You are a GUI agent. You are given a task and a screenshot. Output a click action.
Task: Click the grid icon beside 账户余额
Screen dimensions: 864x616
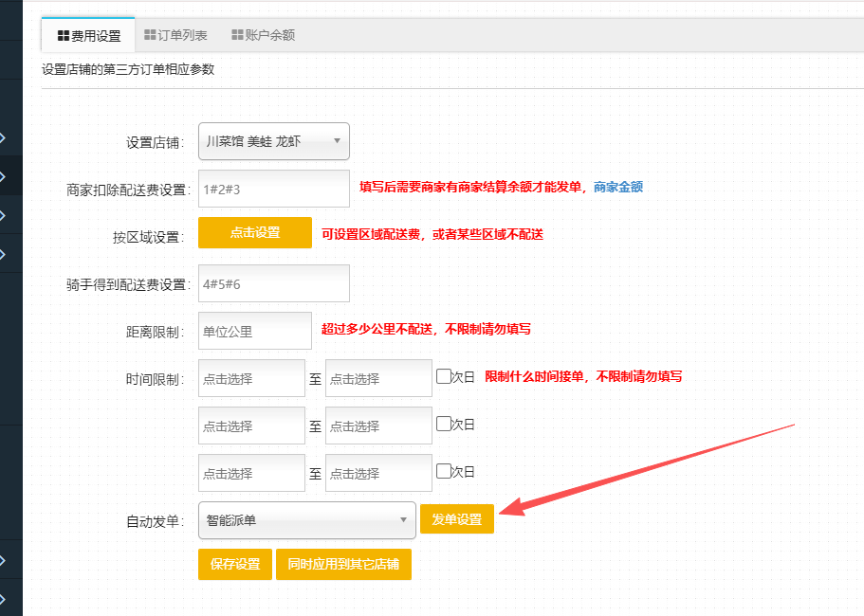(x=237, y=35)
